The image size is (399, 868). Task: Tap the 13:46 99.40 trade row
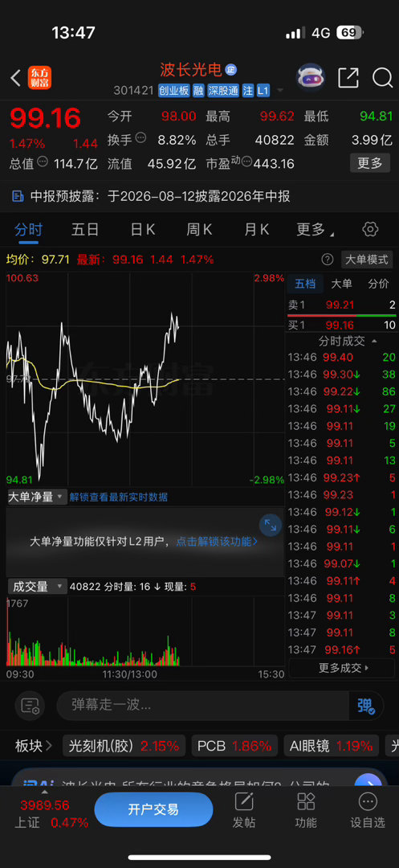point(342,357)
